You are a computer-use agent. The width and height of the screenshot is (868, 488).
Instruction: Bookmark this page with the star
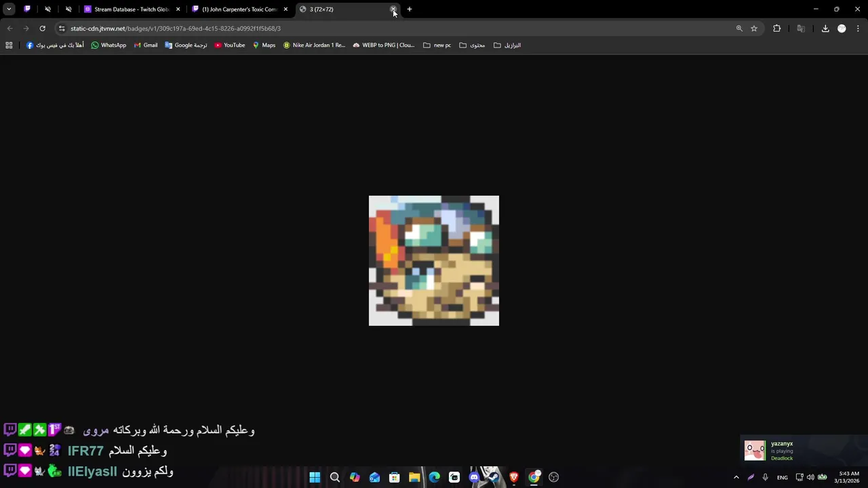(x=754, y=28)
